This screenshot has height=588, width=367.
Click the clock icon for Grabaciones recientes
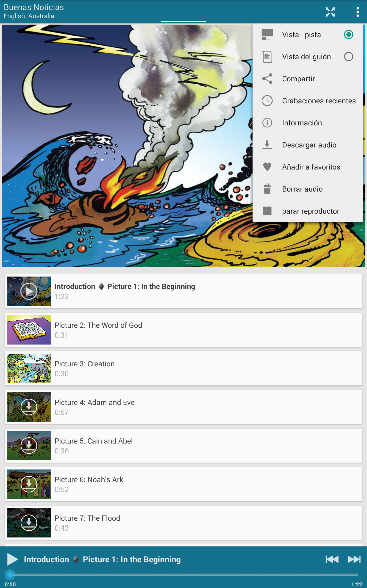(267, 101)
